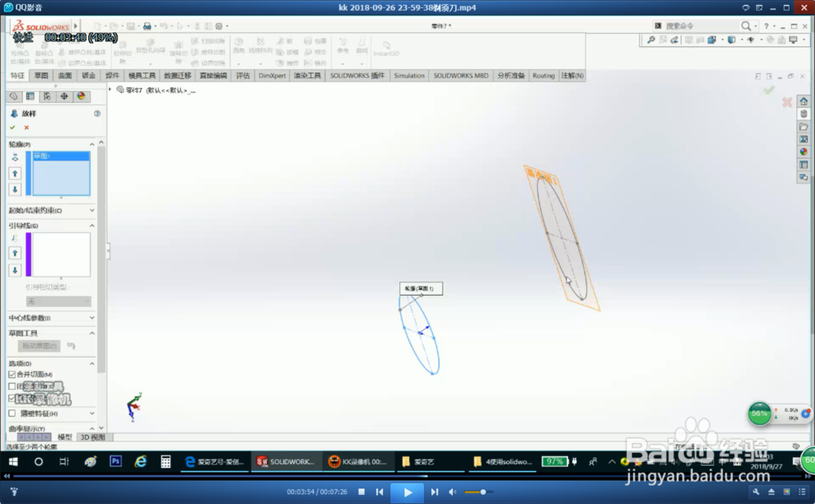This screenshot has width=815, height=504.
Task: Expand the 中心线参数 section
Action: [92, 318]
